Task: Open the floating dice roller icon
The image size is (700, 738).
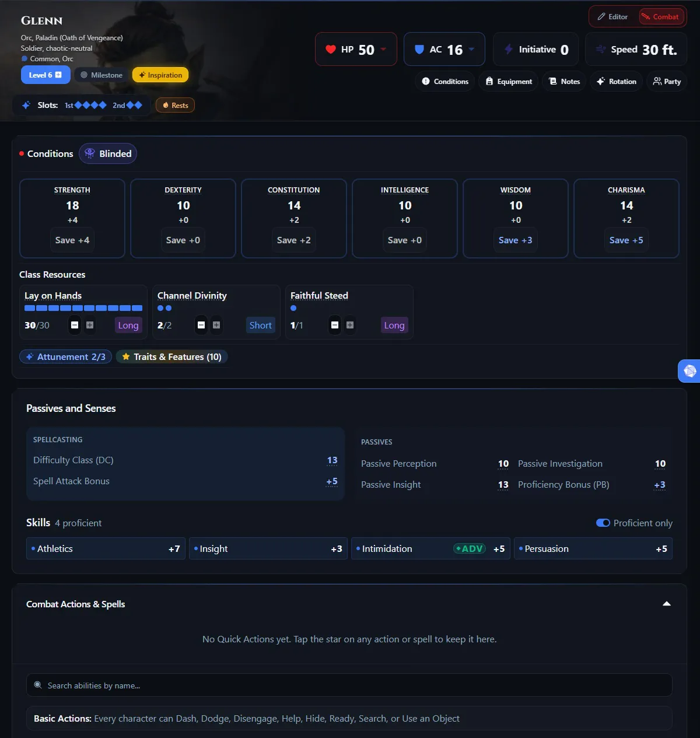Action: (x=689, y=371)
